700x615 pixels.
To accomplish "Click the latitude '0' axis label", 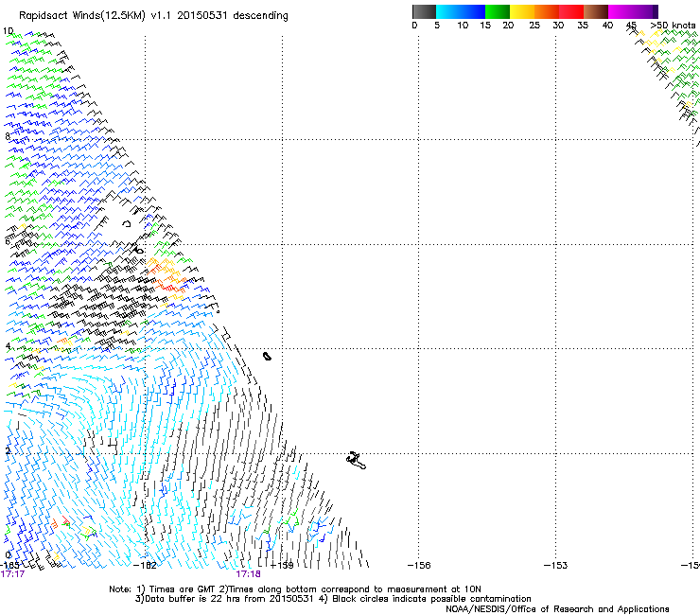I will point(8,555).
